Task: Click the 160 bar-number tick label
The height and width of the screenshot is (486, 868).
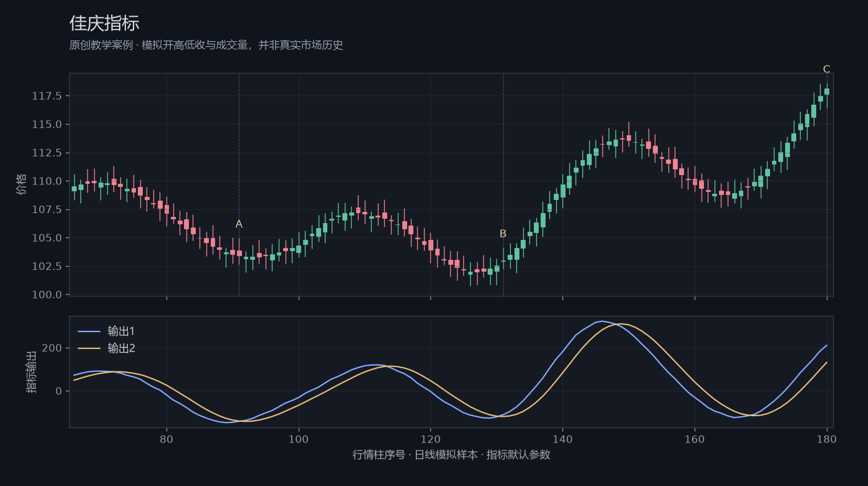Action: click(695, 439)
